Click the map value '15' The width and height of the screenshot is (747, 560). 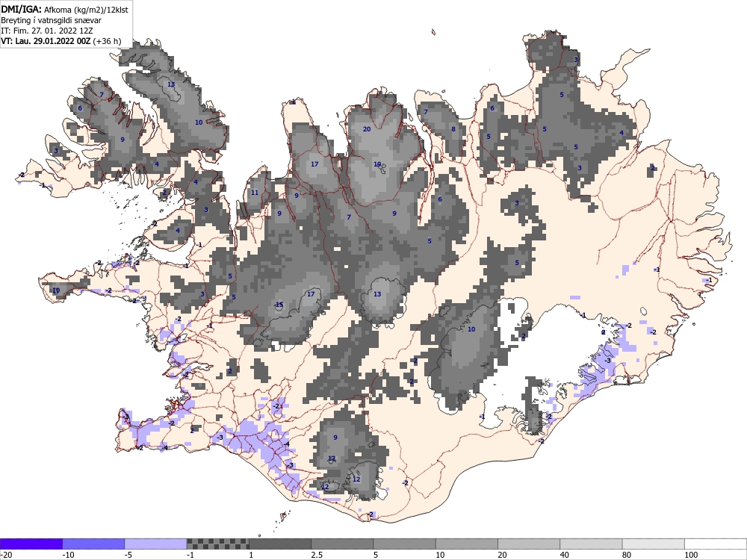pyautogui.click(x=279, y=305)
